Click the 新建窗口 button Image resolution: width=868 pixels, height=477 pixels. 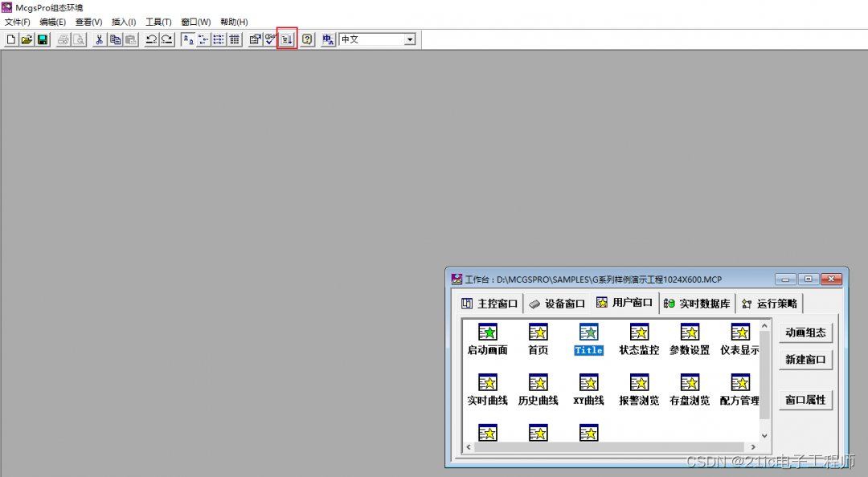pos(805,360)
